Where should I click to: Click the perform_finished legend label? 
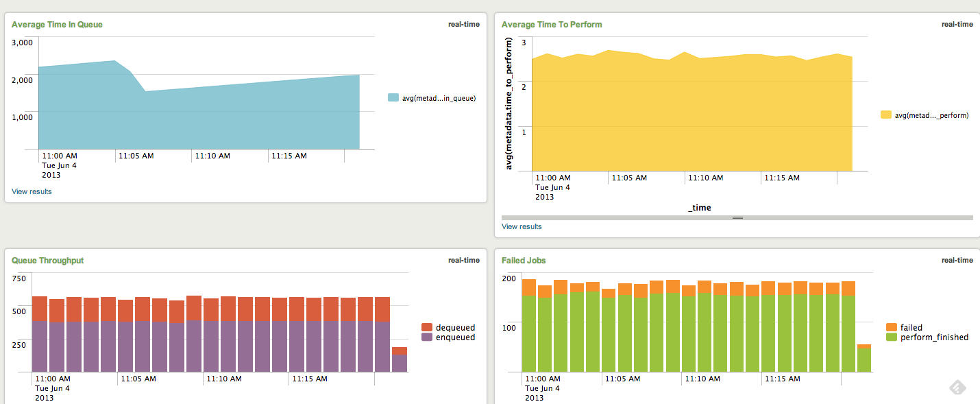tap(935, 337)
